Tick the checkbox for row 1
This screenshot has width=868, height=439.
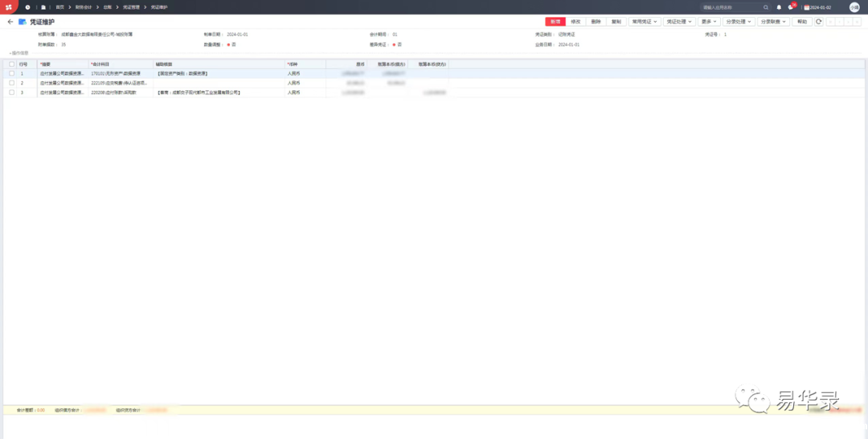pos(11,73)
